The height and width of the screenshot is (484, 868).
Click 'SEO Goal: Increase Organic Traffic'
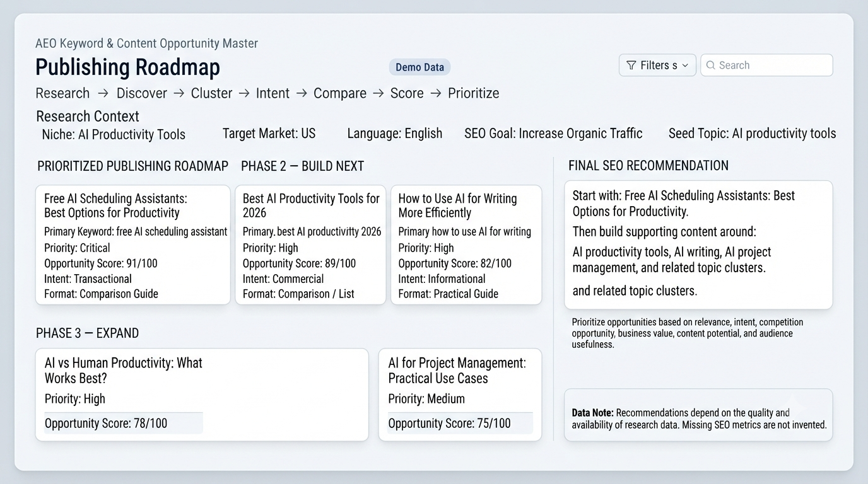click(553, 134)
